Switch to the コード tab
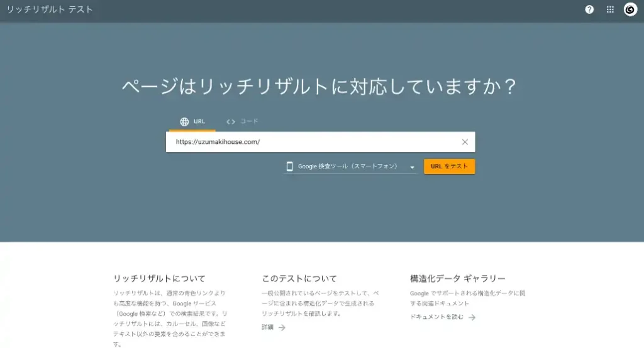 [242, 121]
